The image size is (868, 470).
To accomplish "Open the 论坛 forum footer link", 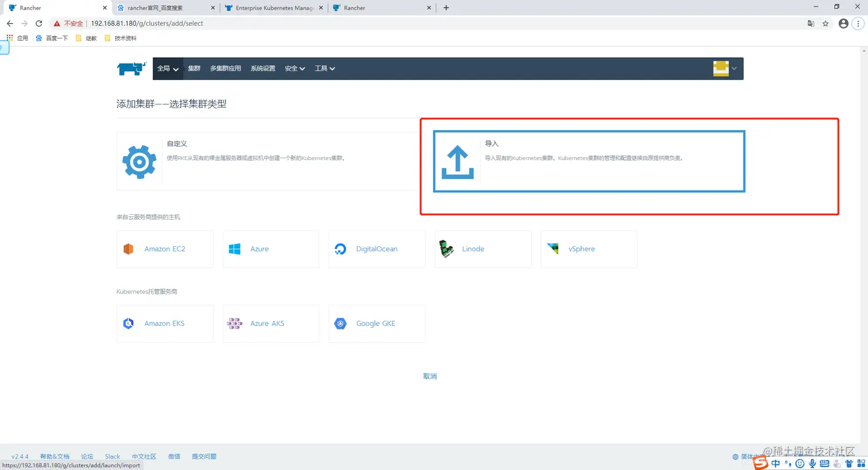I will point(87,457).
